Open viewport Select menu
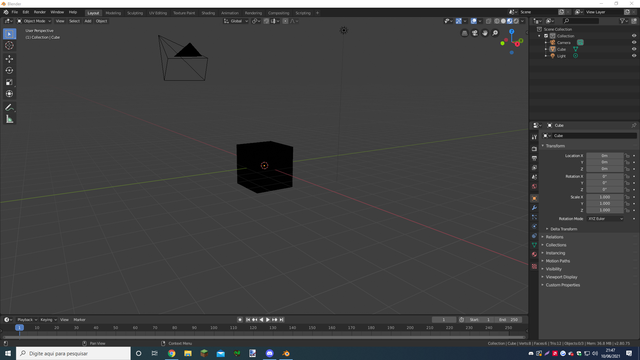Viewport: 640px width, 360px height. [74, 21]
